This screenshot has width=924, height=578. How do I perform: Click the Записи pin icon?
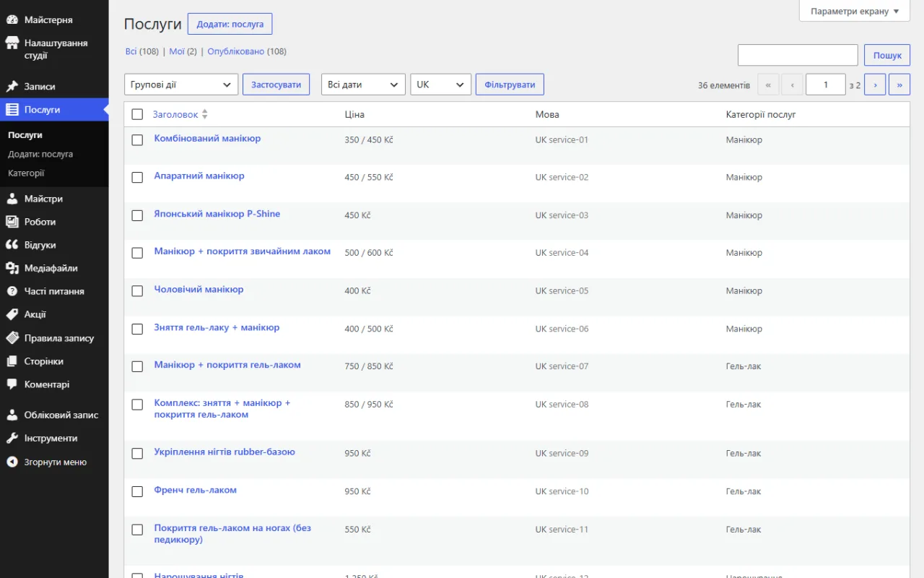[x=12, y=87]
